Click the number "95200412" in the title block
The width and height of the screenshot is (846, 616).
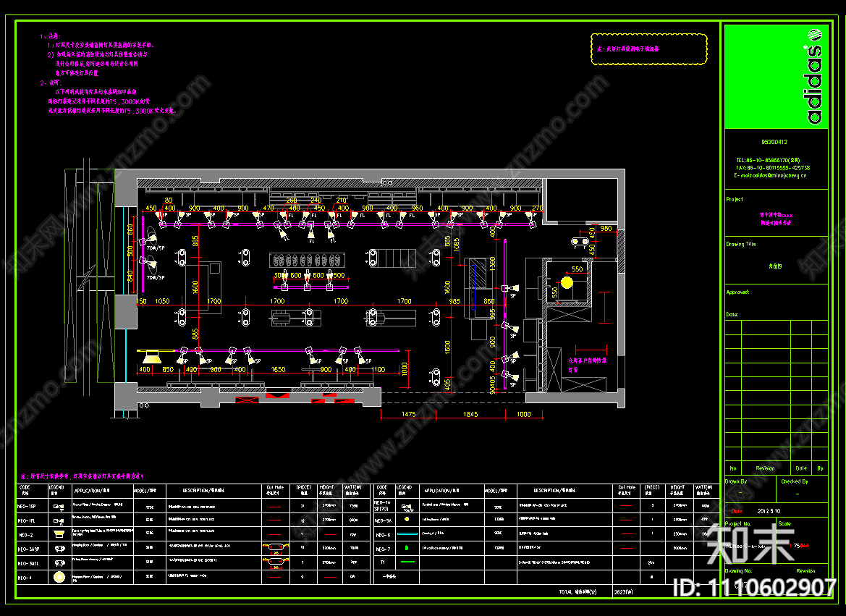click(x=774, y=143)
